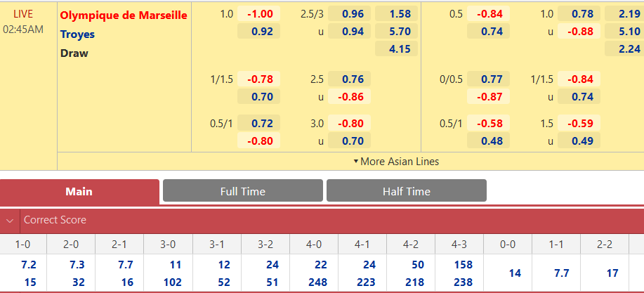Pick the 2-2 correct score odds 17
The height and width of the screenshot is (293, 644).
click(x=612, y=273)
